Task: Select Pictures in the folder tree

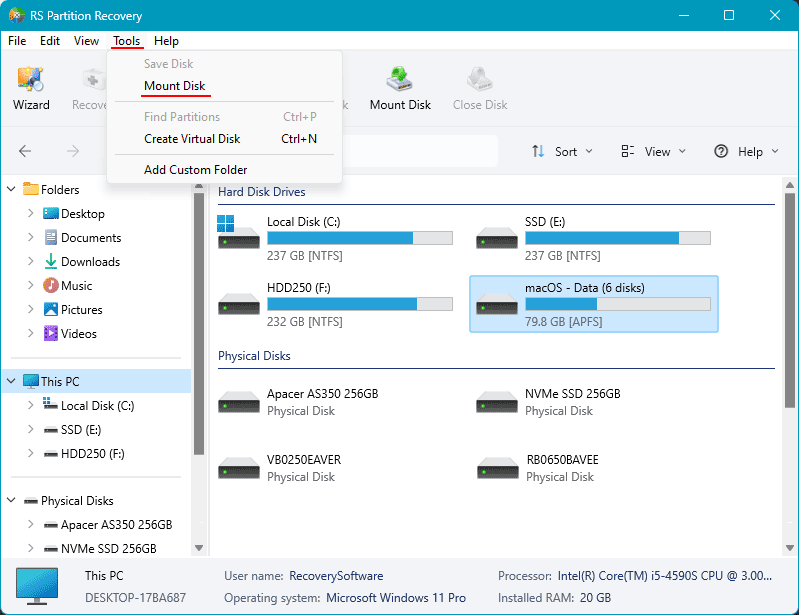Action: (82, 309)
